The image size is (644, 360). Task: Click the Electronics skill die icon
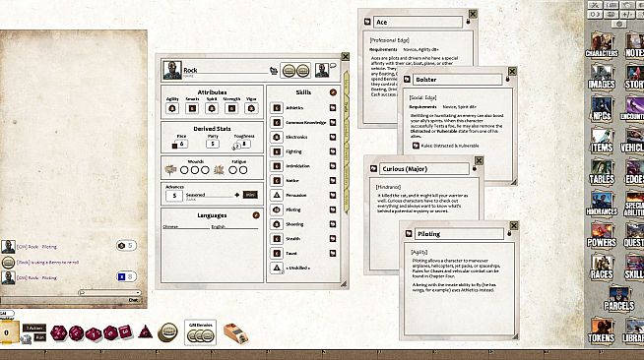pos(277,137)
